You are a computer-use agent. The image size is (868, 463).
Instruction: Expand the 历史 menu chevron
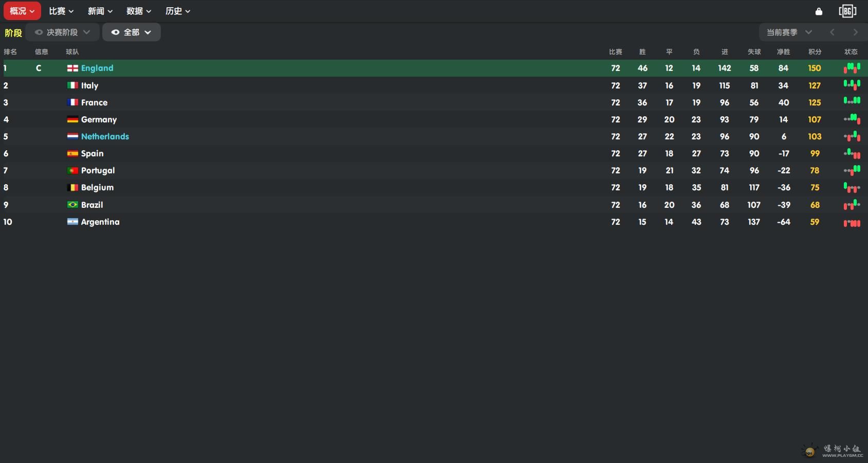click(188, 11)
